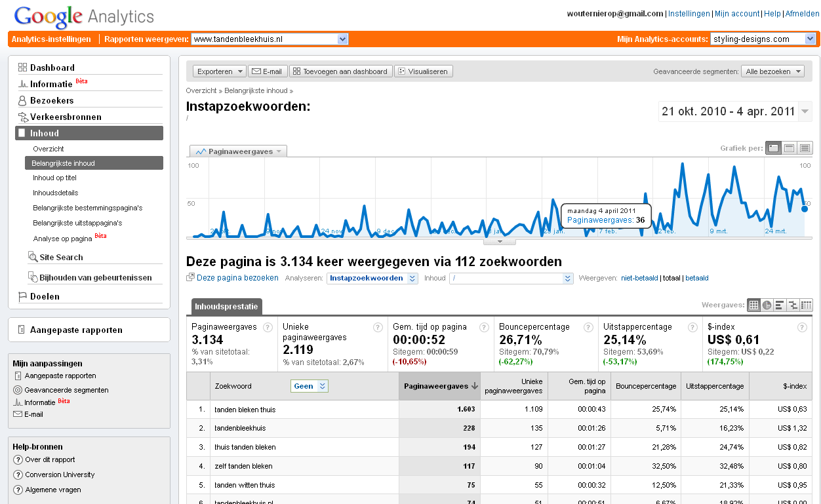Viewport: 821px width, 504px height.
Task: Click the Afmelden link
Action: (x=802, y=13)
